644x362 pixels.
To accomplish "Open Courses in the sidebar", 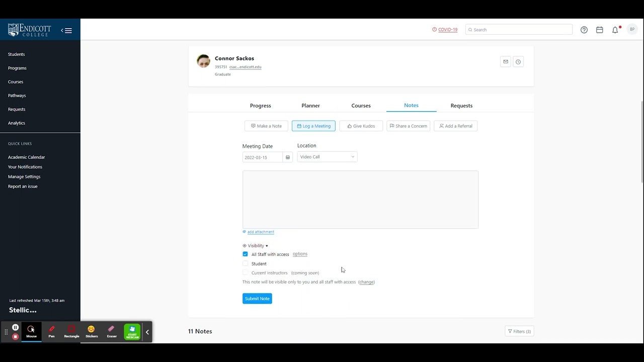I will 16,81.
